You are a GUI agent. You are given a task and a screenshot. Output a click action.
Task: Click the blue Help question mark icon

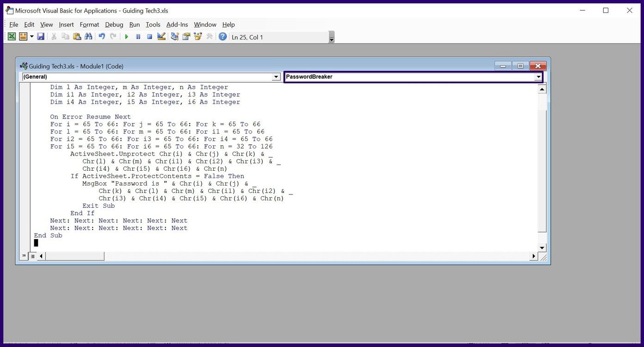tap(223, 37)
